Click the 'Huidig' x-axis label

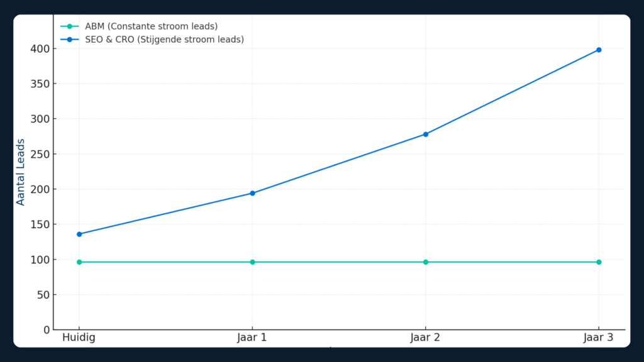tap(79, 337)
